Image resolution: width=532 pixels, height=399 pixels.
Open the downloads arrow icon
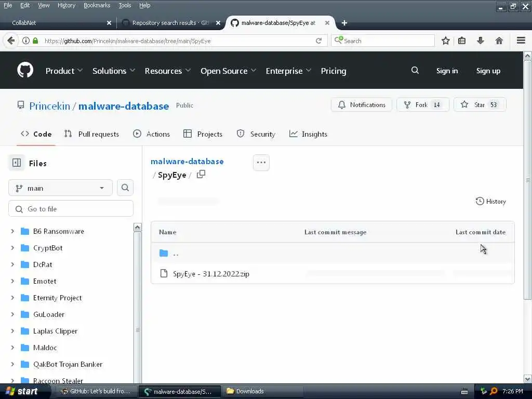[481, 41]
